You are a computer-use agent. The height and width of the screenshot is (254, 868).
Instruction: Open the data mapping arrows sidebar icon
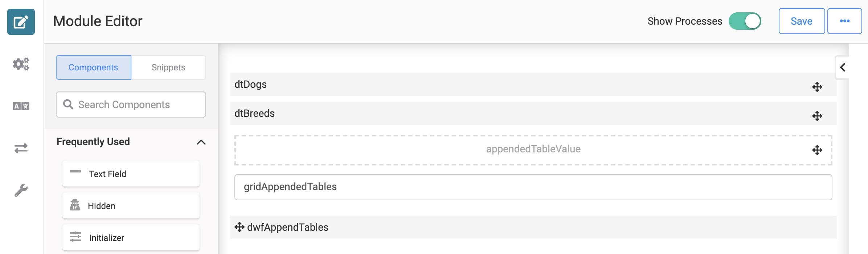(x=21, y=148)
